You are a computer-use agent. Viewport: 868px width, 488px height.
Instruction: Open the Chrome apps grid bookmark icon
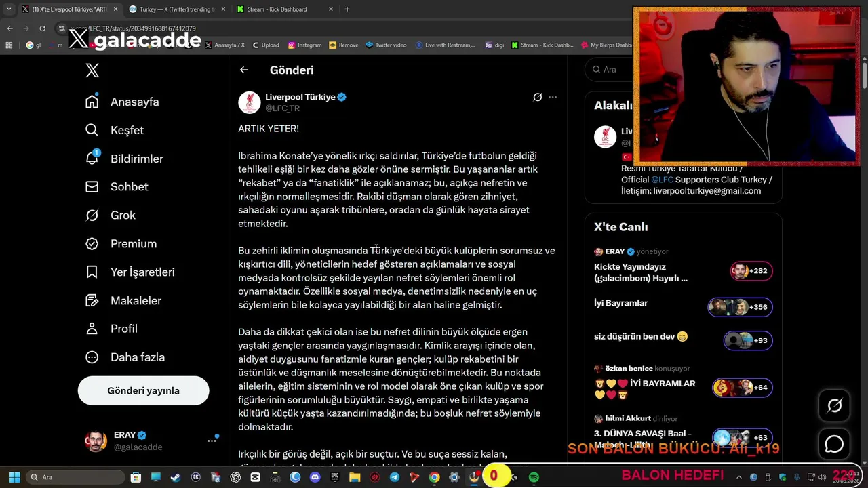(9, 45)
